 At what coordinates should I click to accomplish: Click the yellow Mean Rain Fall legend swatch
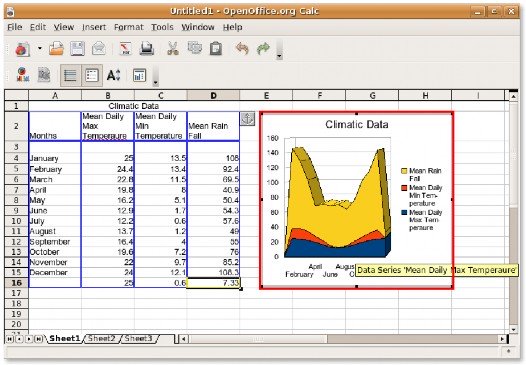point(404,171)
